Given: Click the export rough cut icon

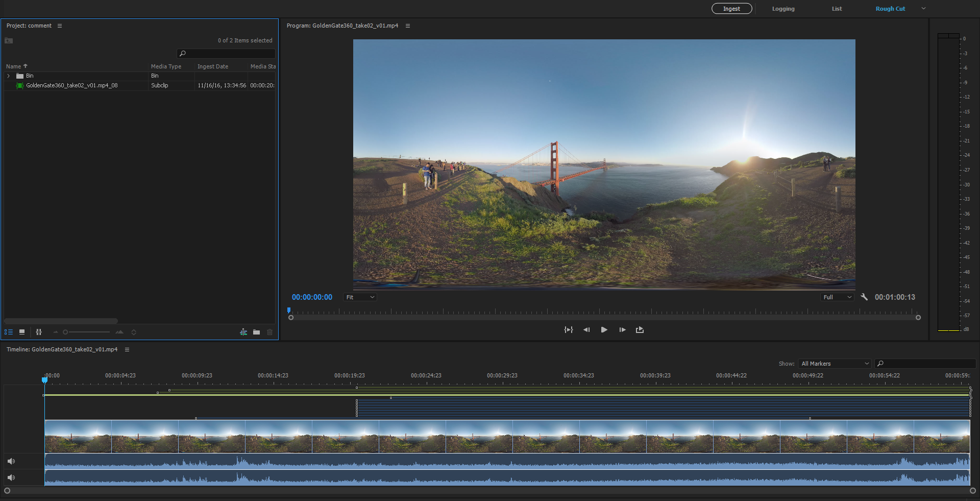Looking at the screenshot, I should [640, 330].
